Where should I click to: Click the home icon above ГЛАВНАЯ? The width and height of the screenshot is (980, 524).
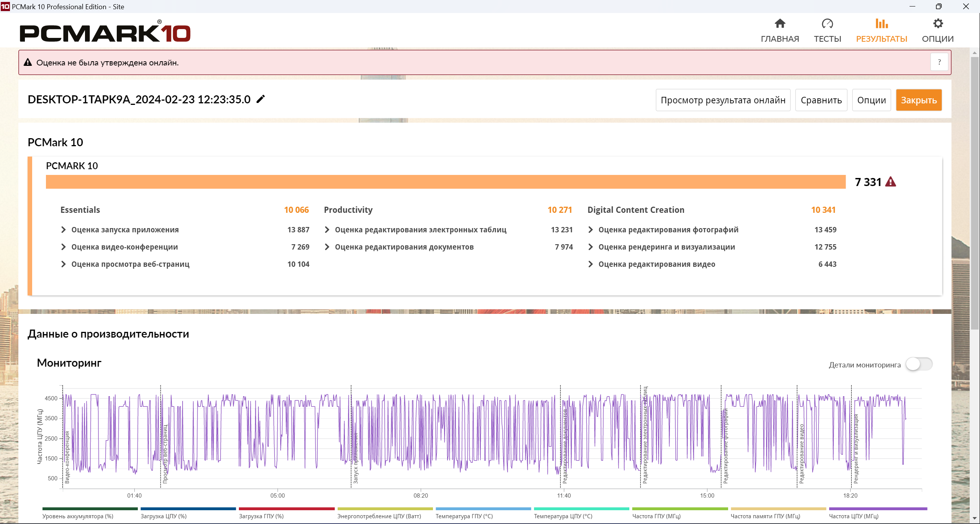tap(780, 24)
